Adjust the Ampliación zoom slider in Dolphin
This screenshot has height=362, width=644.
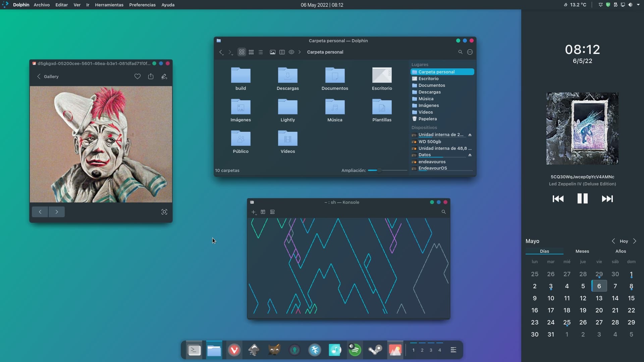coord(379,170)
